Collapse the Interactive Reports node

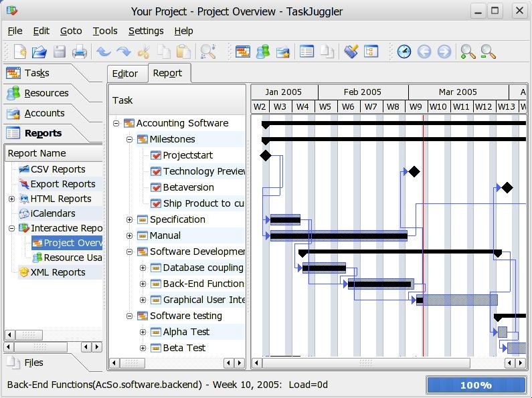click(x=11, y=228)
